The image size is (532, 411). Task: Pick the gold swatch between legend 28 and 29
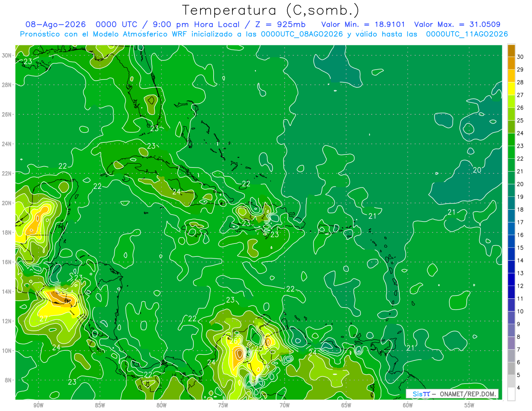click(x=511, y=76)
